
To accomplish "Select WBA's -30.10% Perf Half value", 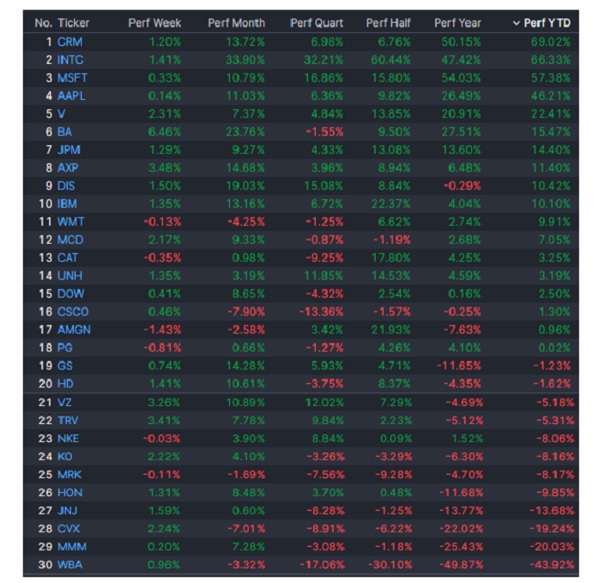I will pyautogui.click(x=390, y=564).
